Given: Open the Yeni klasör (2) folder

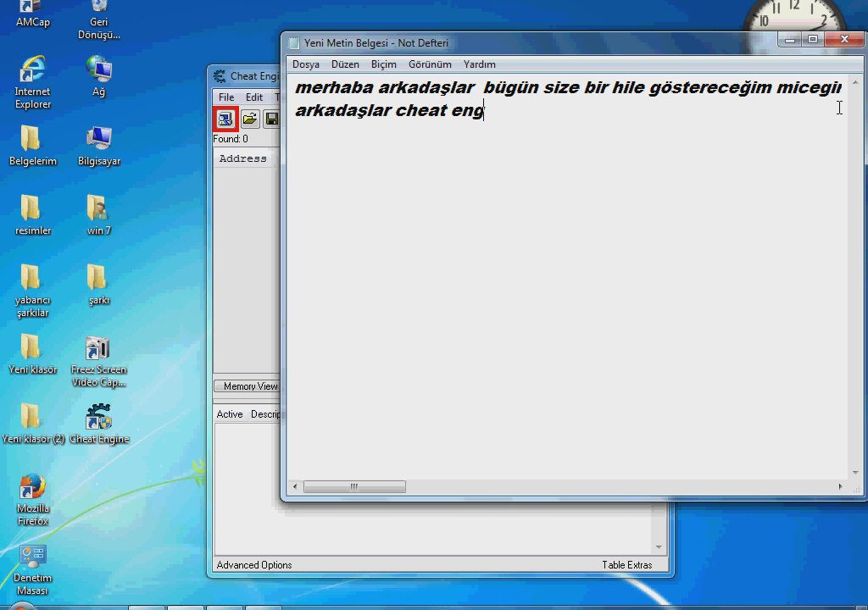Looking at the screenshot, I should click(x=33, y=424).
